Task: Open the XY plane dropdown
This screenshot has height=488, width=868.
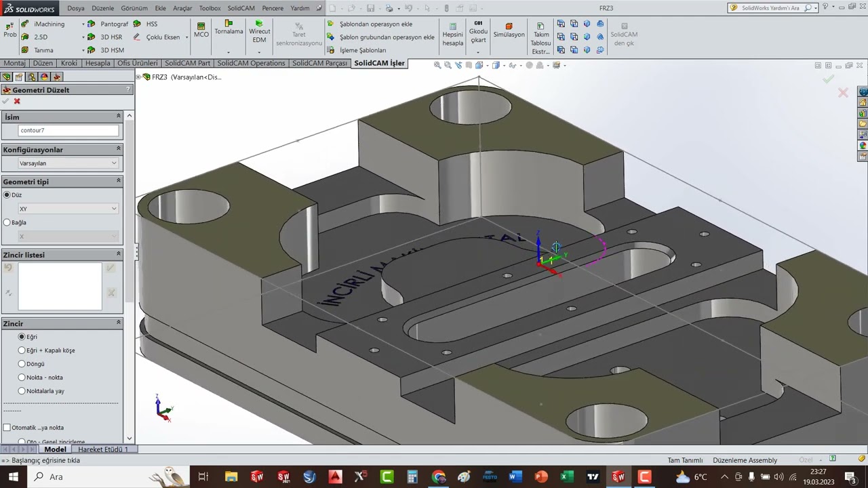Action: tap(68, 209)
